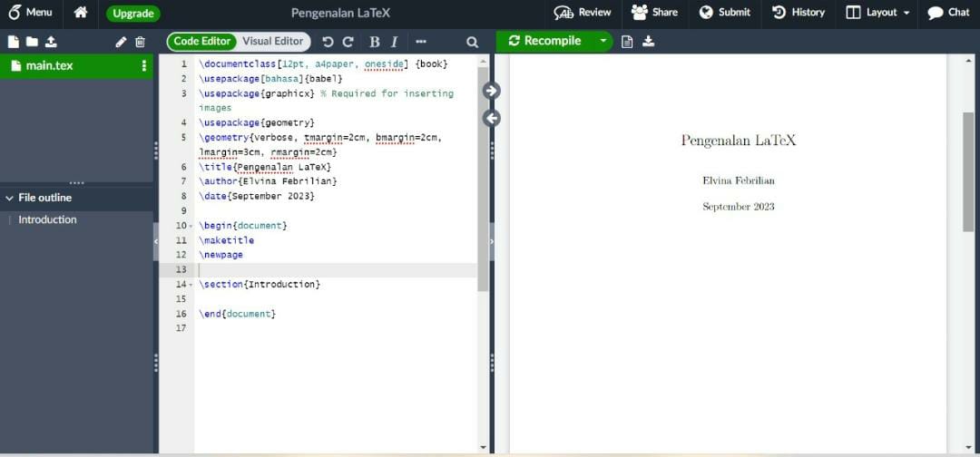Click the \date{September 2023} line
Image resolution: width=980 pixels, height=457 pixels.
tap(257, 196)
